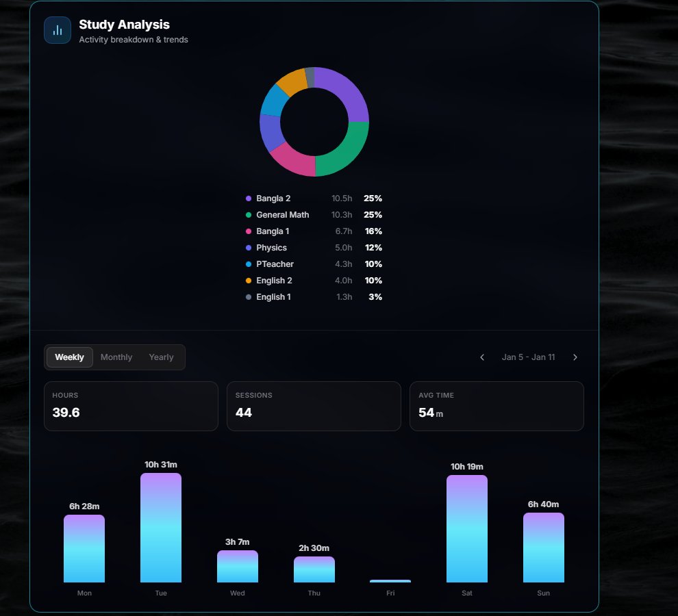This screenshot has height=616, width=678.
Task: Click the Fri axis label
Action: pyautogui.click(x=390, y=593)
